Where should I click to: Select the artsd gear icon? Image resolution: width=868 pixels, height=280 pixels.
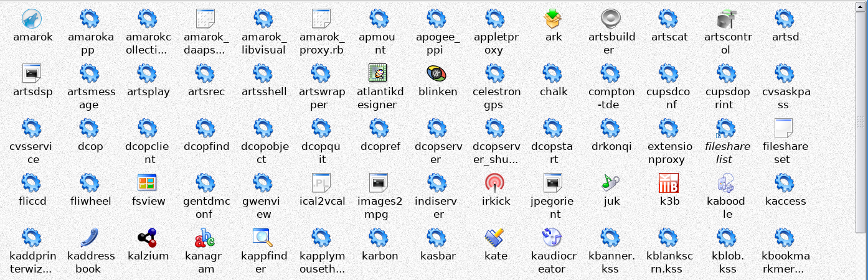click(785, 19)
